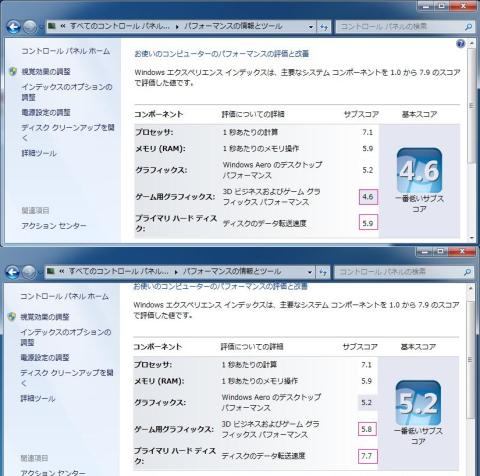Click the ゲーム用グラフィックス subscore 5.8
Screen dimensions: 480x476
[x=367, y=429]
